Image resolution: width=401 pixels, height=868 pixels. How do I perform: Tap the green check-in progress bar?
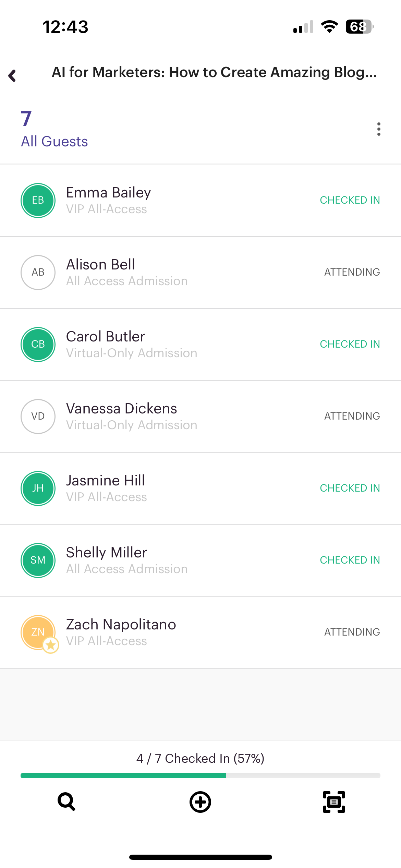click(x=123, y=775)
